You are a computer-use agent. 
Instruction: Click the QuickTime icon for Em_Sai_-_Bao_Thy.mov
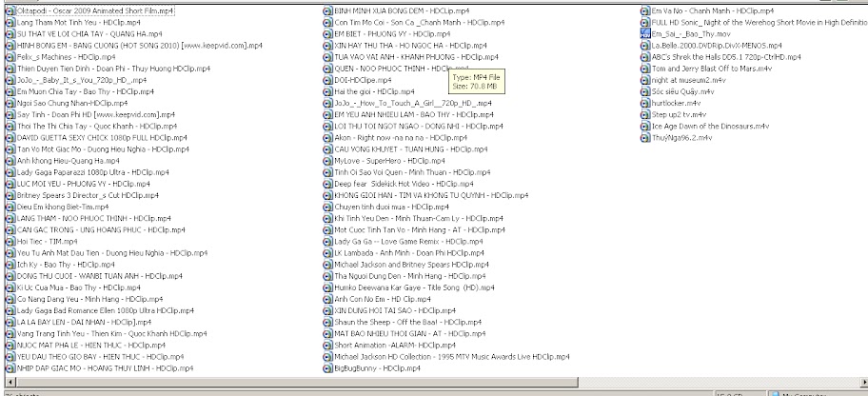tap(645, 33)
